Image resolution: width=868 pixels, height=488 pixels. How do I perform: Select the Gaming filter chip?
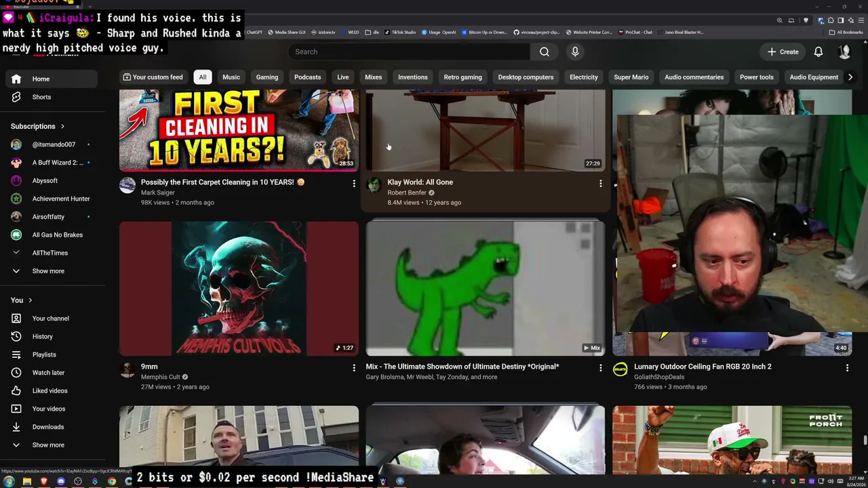click(x=267, y=77)
